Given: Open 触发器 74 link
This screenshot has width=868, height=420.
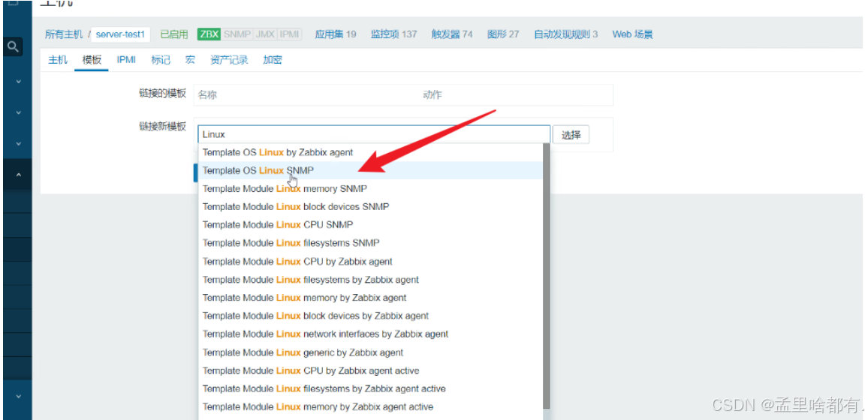Looking at the screenshot, I should click(452, 34).
